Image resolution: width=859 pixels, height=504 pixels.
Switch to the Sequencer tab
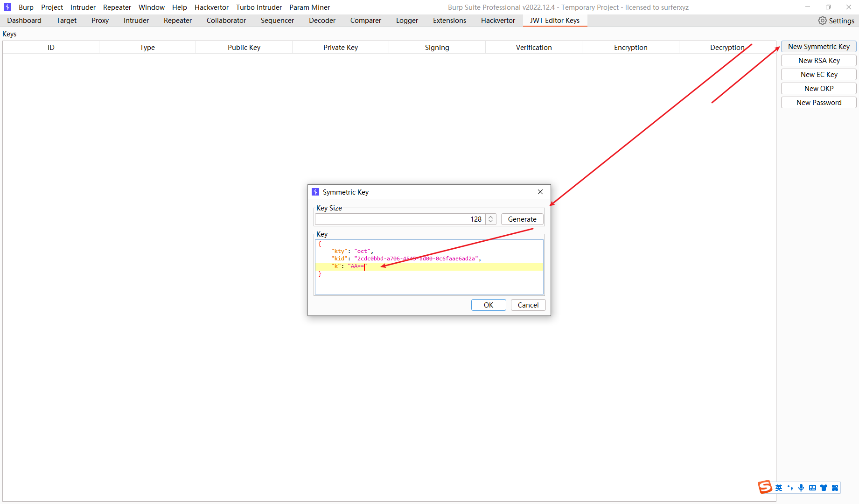coord(277,21)
